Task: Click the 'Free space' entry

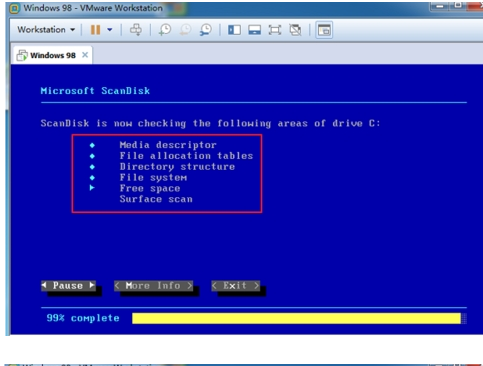Action: point(150,188)
